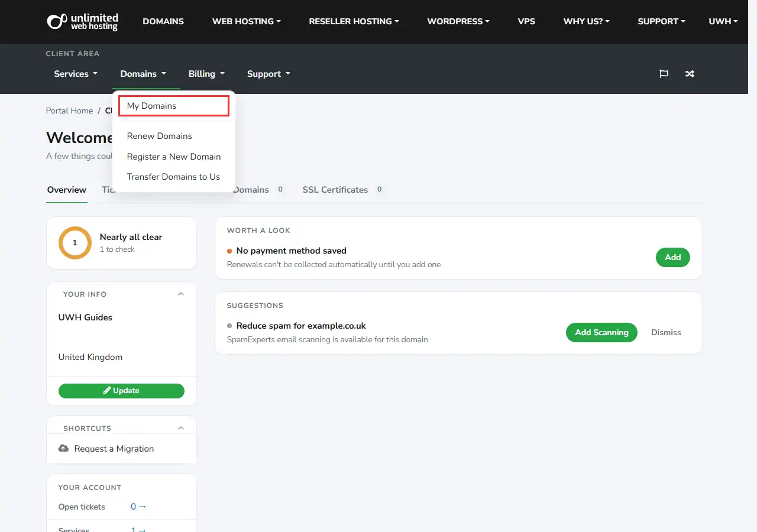Viewport: 757px width, 532px height.
Task: Open the Billing client area menu
Action: click(206, 74)
